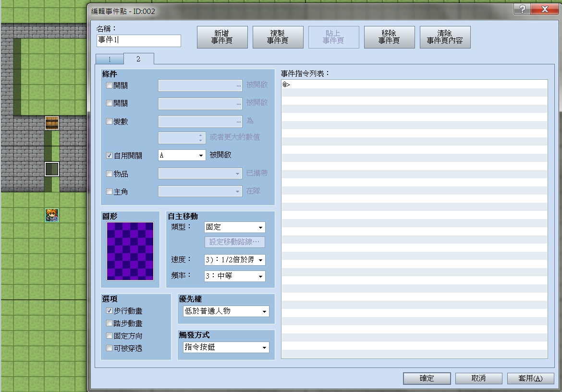Open the 變數 variable selector
The image size is (562, 392).
(200, 122)
